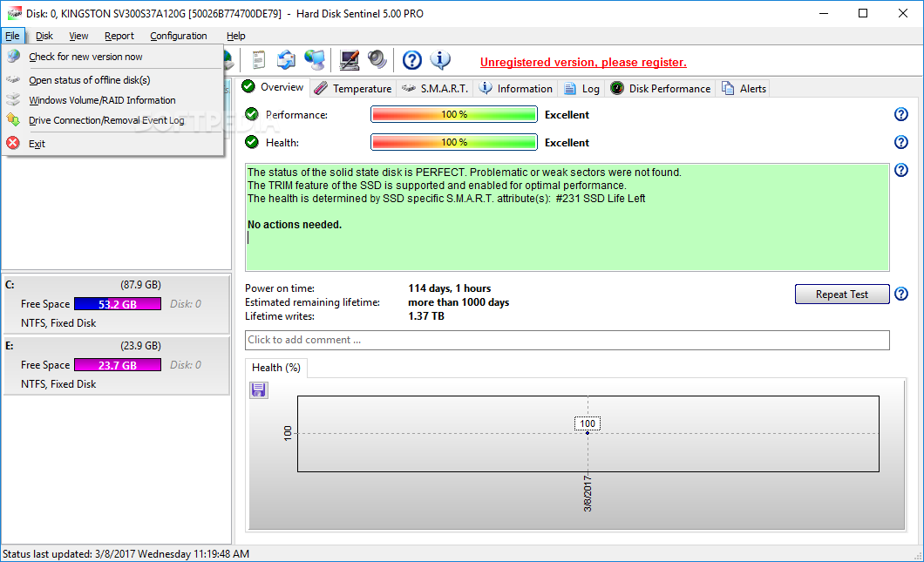Click help icon on the Performance row
Viewport: 924px width, 562px height.
[901, 114]
